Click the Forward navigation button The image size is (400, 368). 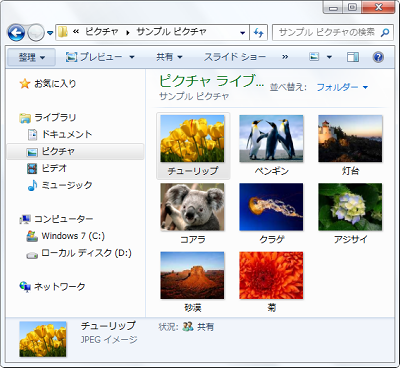click(x=36, y=33)
